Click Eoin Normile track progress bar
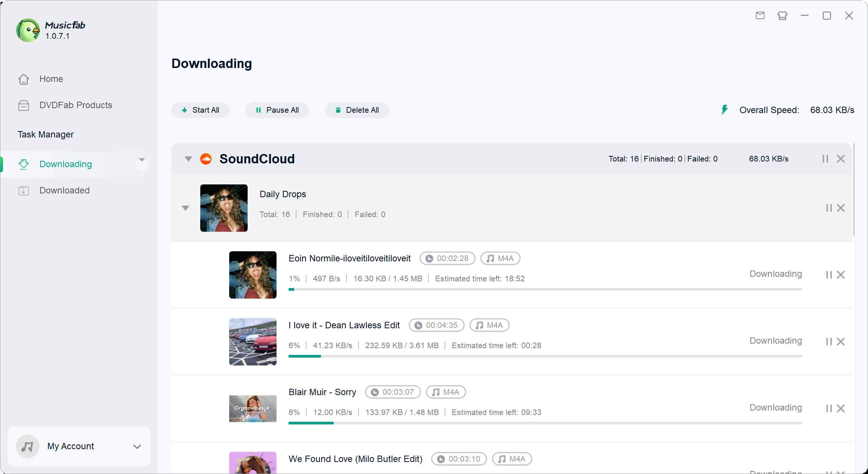 point(545,289)
